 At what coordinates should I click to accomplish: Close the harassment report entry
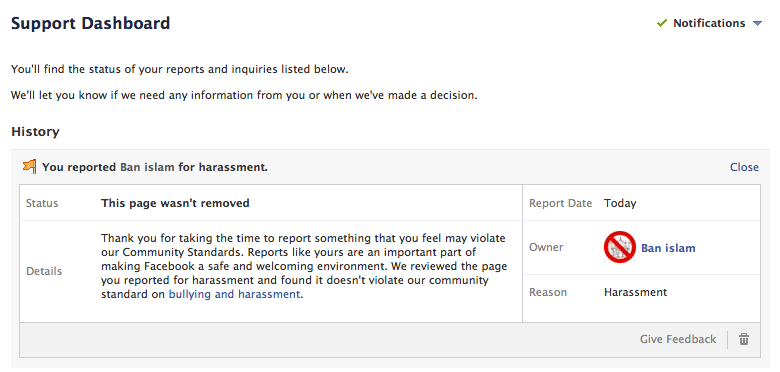744,167
